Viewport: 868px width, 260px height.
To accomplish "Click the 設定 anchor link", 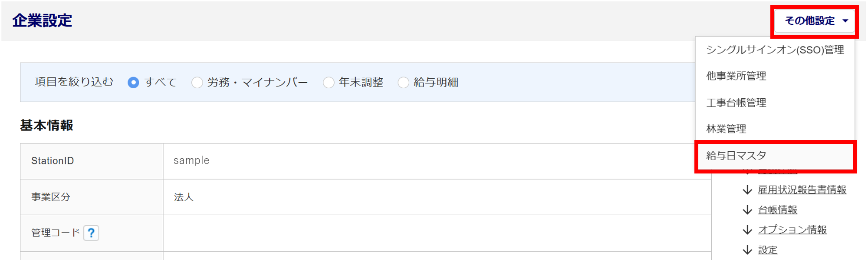I will click(x=768, y=250).
